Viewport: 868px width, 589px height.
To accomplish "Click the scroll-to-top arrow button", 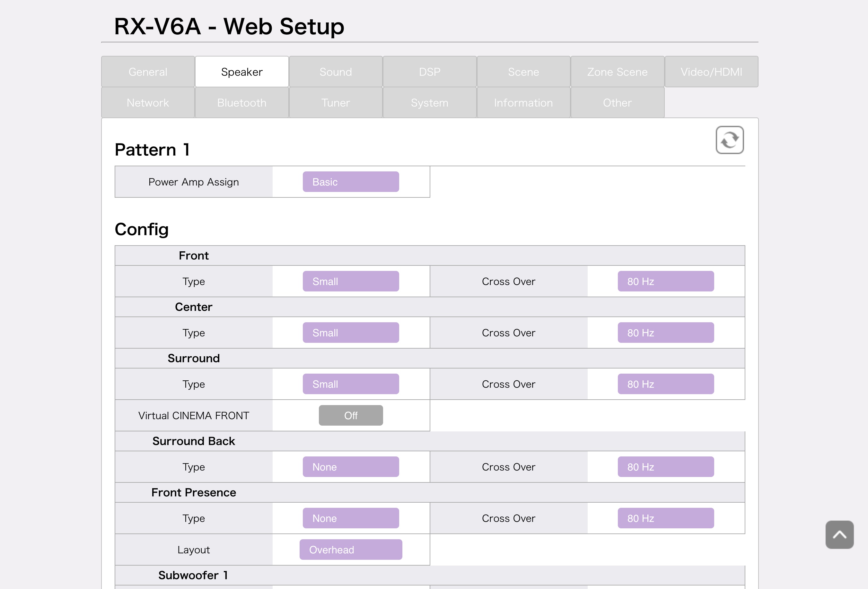I will (x=840, y=534).
